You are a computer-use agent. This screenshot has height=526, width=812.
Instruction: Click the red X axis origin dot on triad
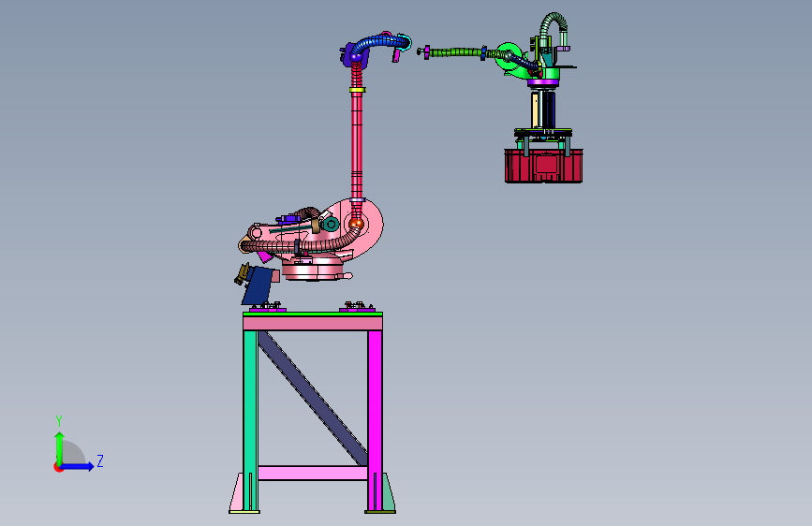(58, 467)
